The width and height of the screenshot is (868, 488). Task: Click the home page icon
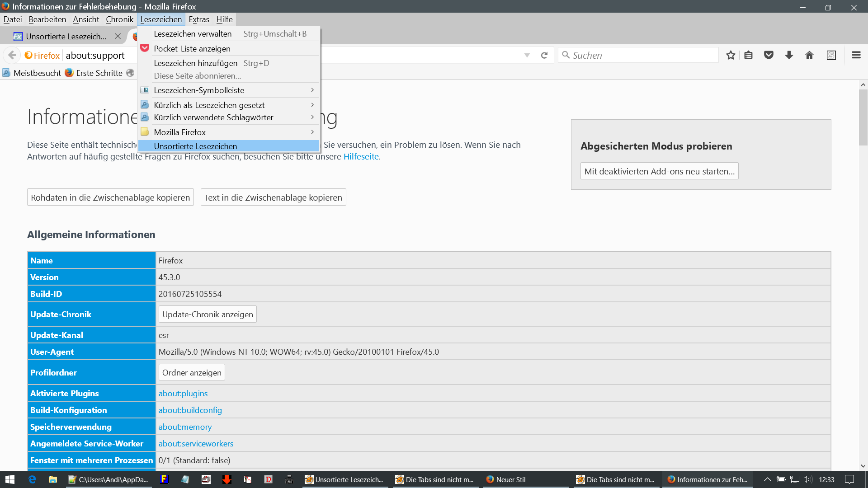click(809, 55)
